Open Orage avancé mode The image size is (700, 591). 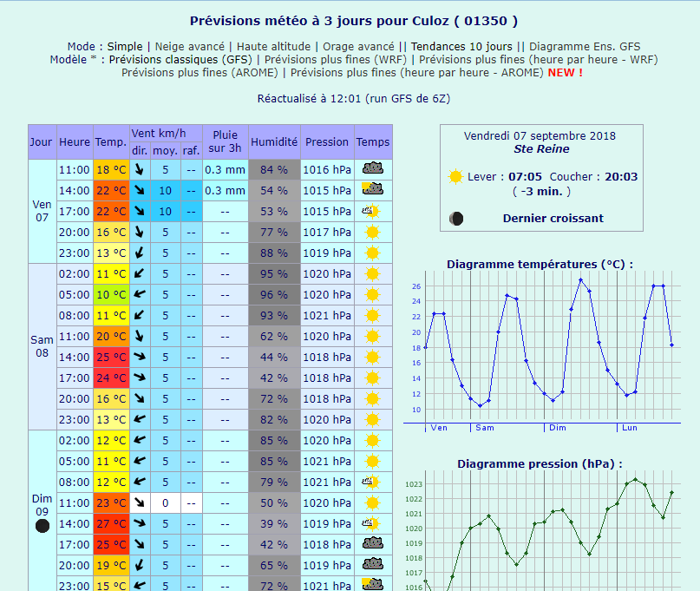point(358,47)
